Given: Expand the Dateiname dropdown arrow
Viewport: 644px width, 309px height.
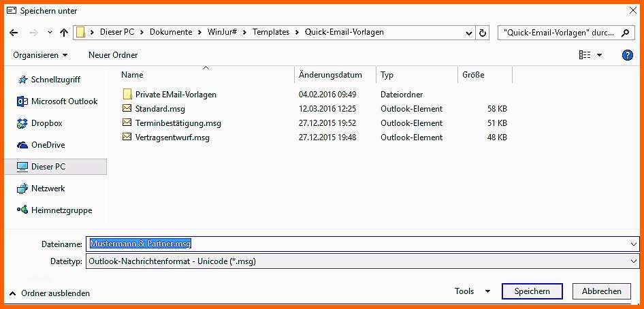Looking at the screenshot, I should tap(634, 244).
